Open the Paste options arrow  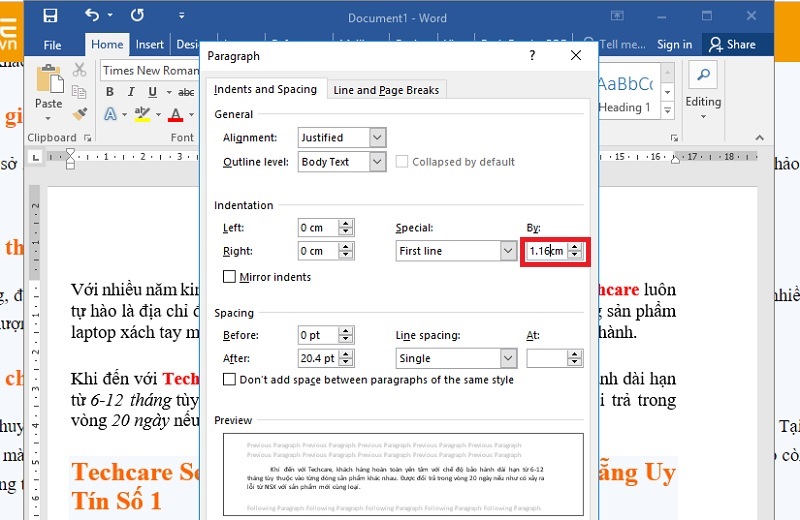click(48, 118)
